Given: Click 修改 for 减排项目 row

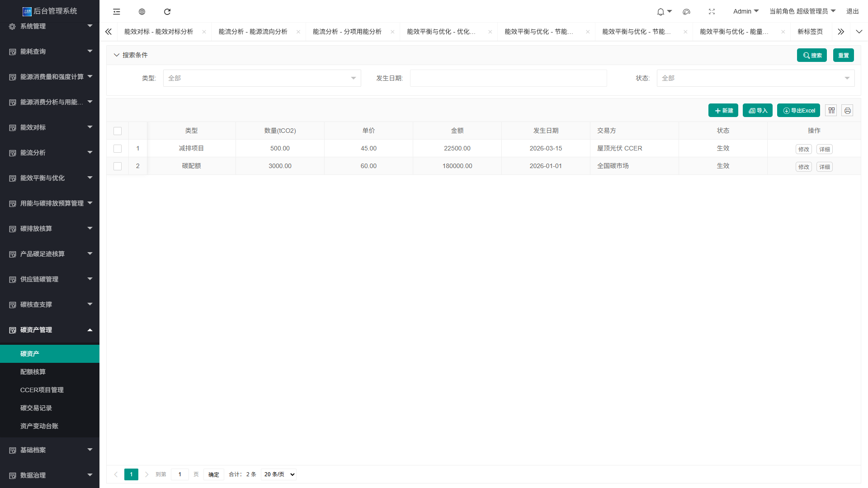Looking at the screenshot, I should (804, 149).
